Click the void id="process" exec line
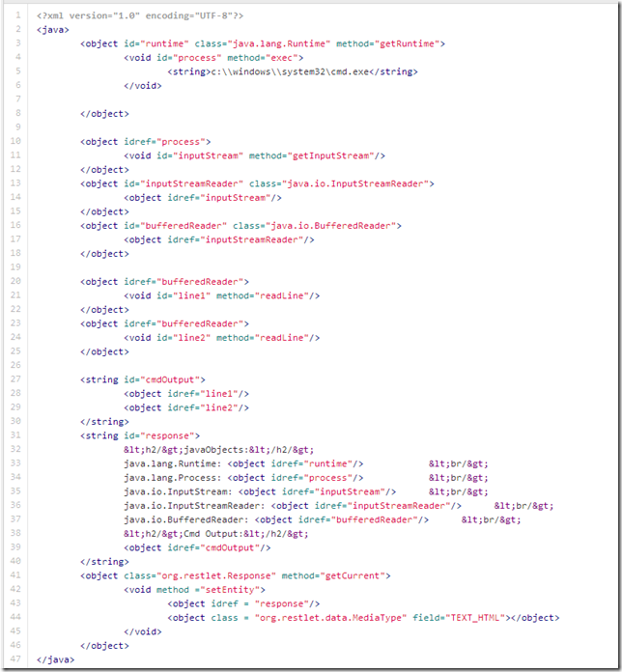Viewport: 622px width, 672px height. 213,58
